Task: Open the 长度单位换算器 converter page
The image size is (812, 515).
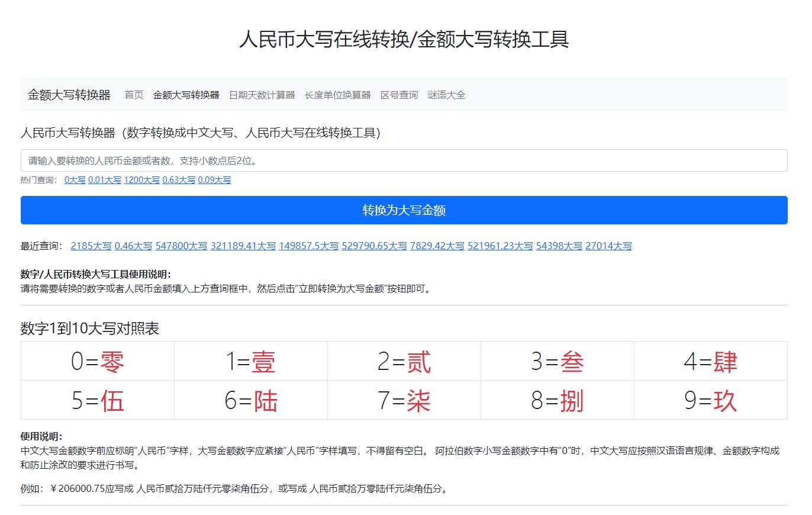Action: 336,95
